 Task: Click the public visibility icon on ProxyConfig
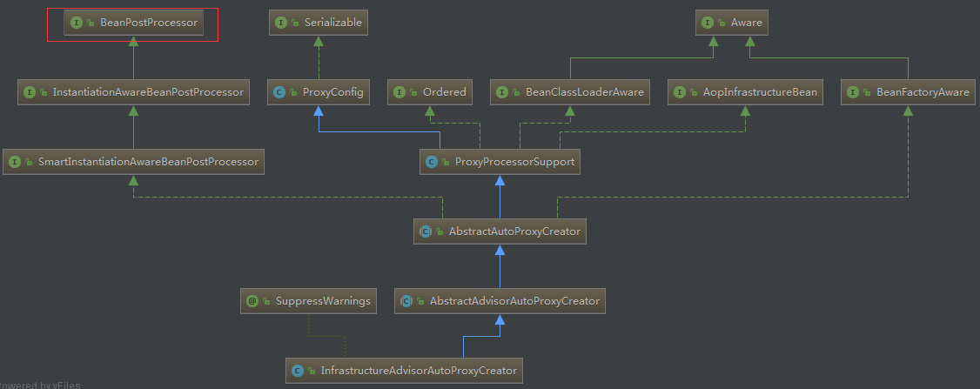pos(294,92)
